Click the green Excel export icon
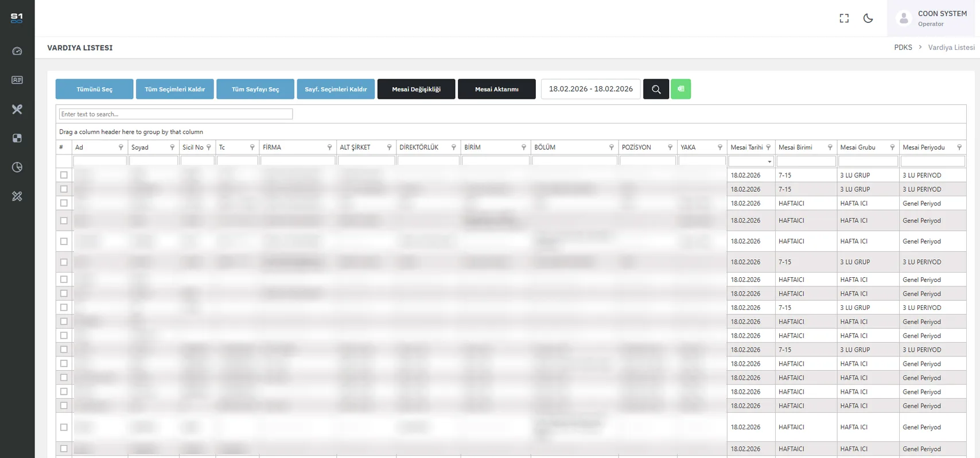This screenshot has width=980, height=458. [680, 89]
